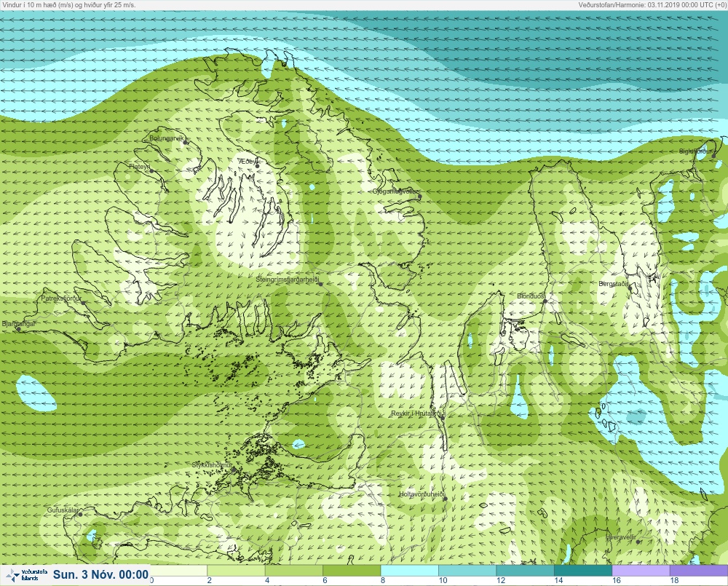Click the Holtavörðuheiði station label

[x=422, y=494]
